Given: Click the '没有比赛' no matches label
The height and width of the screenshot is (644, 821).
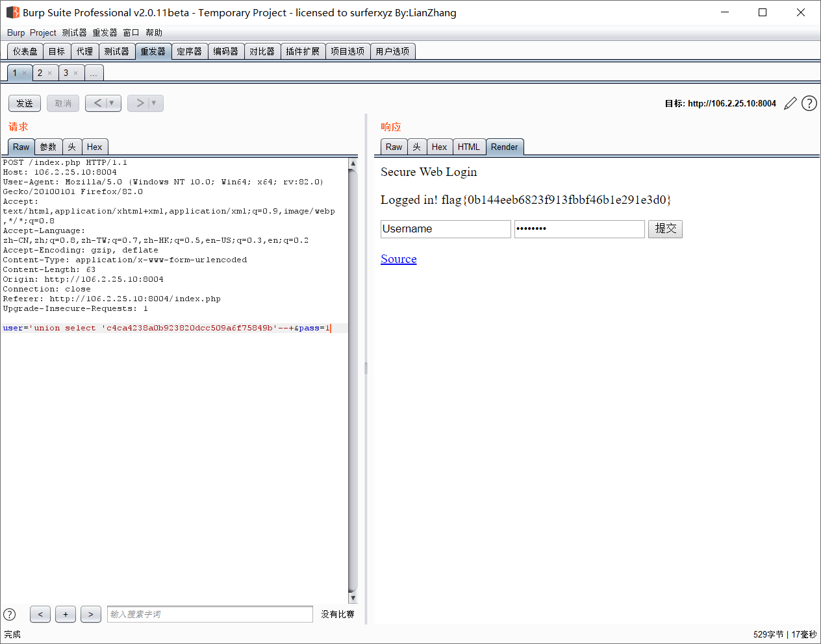Looking at the screenshot, I should pyautogui.click(x=338, y=614).
